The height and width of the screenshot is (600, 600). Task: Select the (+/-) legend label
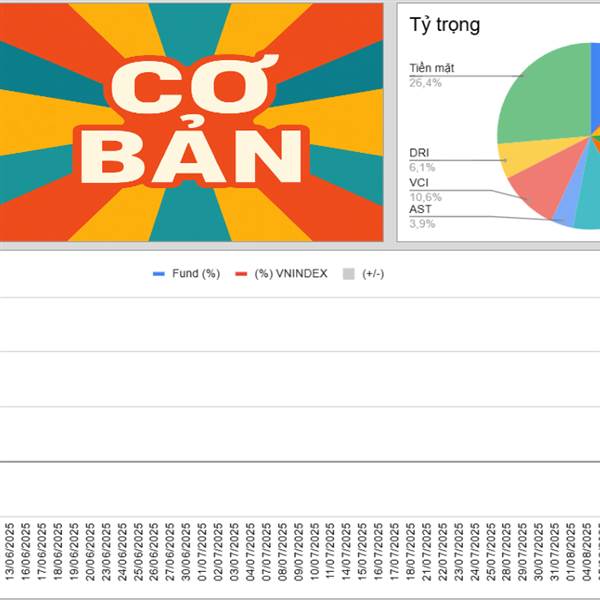click(x=373, y=274)
